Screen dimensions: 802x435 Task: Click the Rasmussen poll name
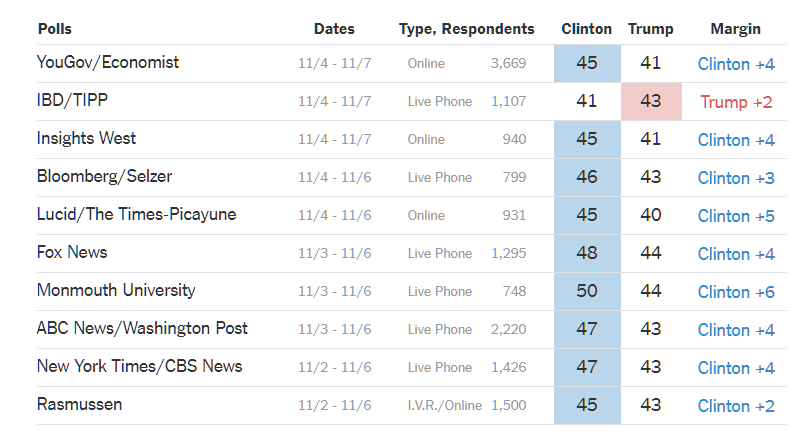(79, 404)
